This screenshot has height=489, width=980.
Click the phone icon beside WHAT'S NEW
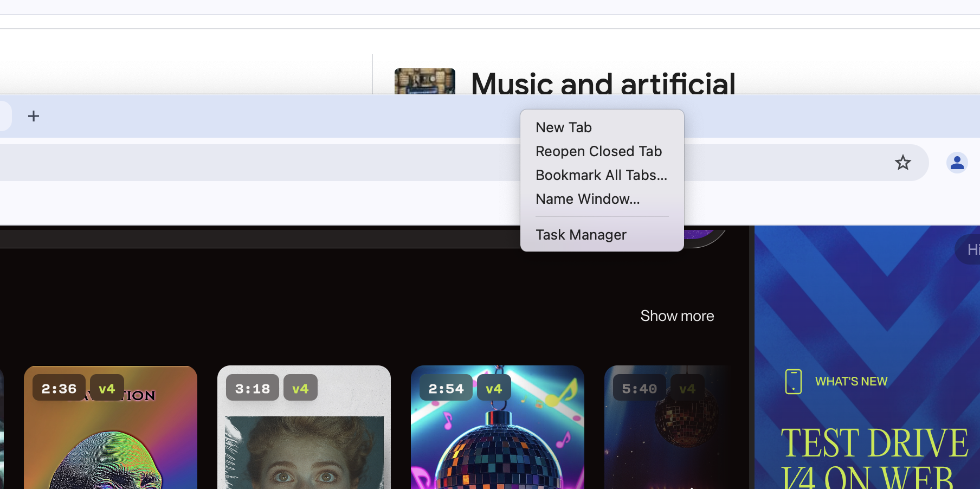point(793,382)
